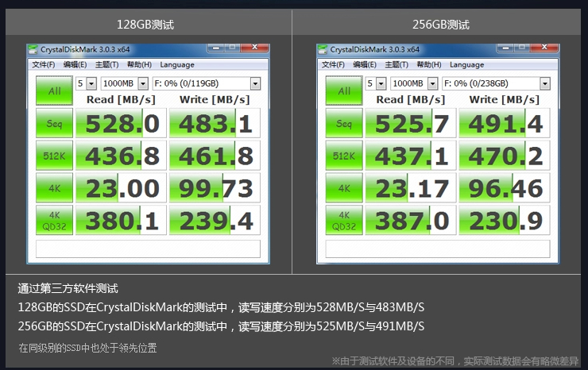This screenshot has width=588, height=370.
Task: Start 4K QD32 test in 128GB window
Action: [x=54, y=220]
